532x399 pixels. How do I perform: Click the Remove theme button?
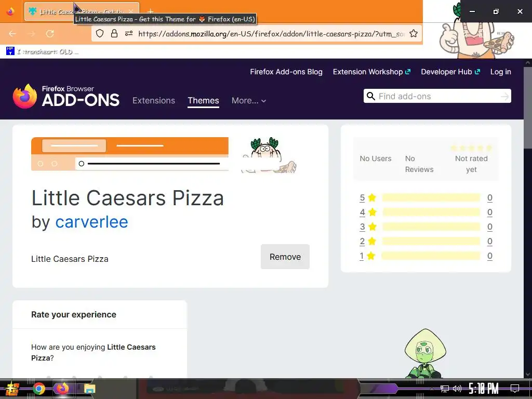285,257
